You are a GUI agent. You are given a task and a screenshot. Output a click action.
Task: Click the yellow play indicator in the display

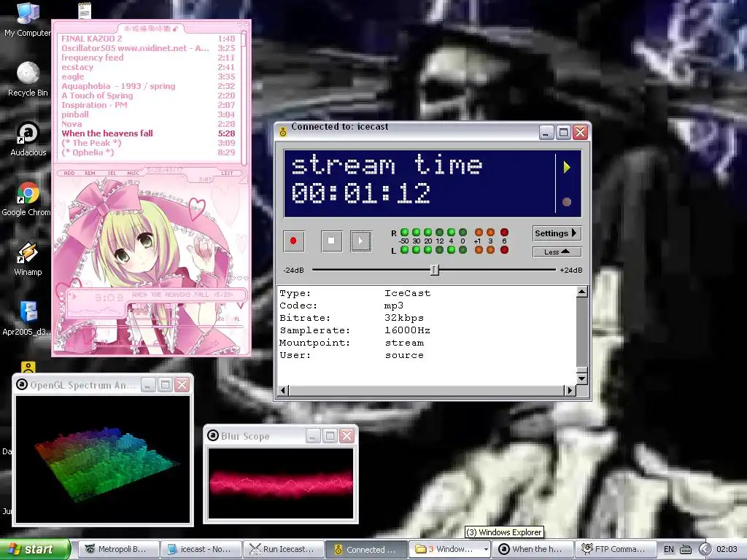[567, 167]
